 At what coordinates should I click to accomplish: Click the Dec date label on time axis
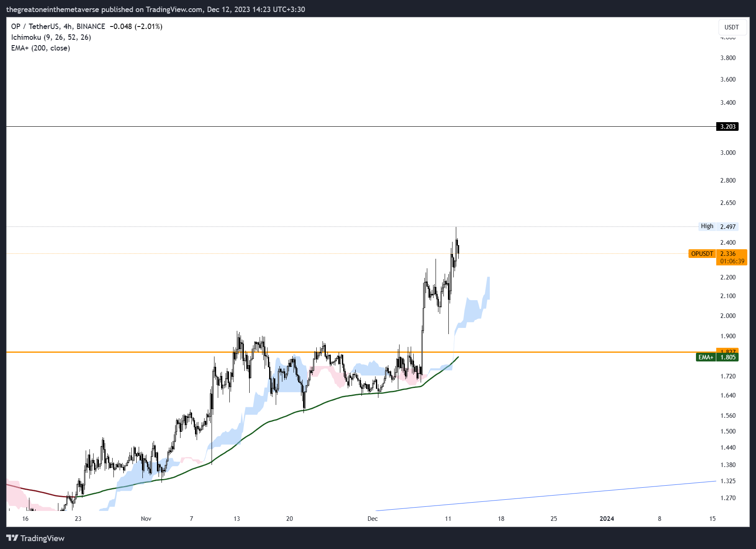pyautogui.click(x=373, y=519)
